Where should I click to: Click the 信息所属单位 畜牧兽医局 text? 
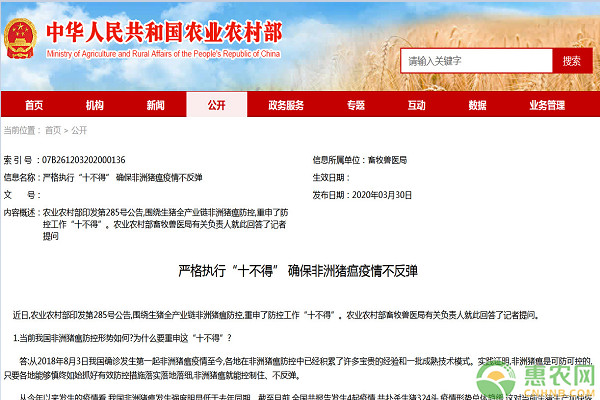360,160
